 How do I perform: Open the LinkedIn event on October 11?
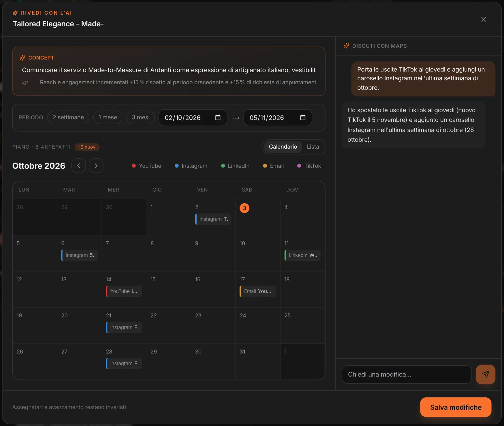click(303, 255)
